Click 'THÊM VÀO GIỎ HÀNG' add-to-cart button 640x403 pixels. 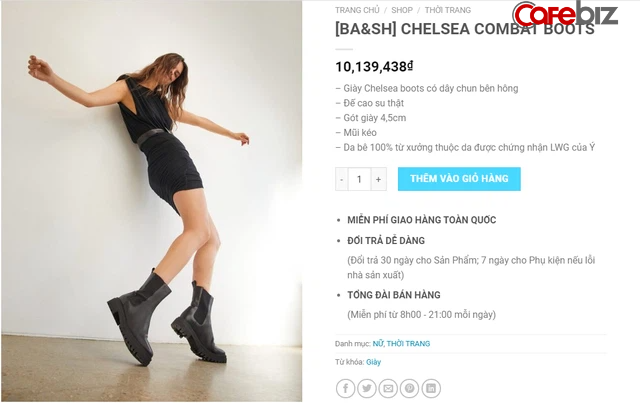click(x=459, y=179)
